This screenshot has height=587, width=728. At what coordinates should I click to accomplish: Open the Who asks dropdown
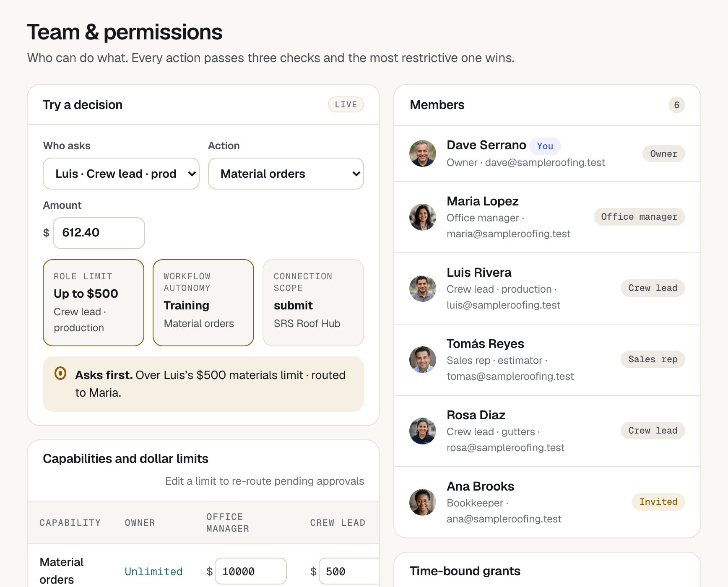[121, 174]
